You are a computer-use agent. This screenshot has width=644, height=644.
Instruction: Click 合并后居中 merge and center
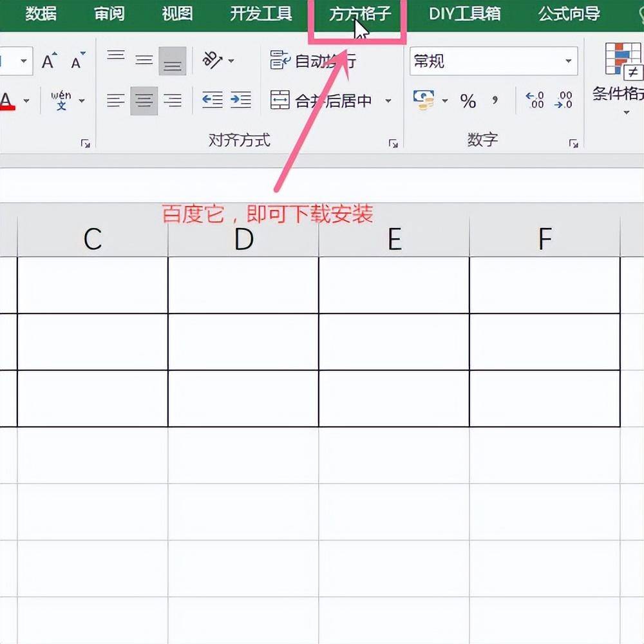click(321, 100)
